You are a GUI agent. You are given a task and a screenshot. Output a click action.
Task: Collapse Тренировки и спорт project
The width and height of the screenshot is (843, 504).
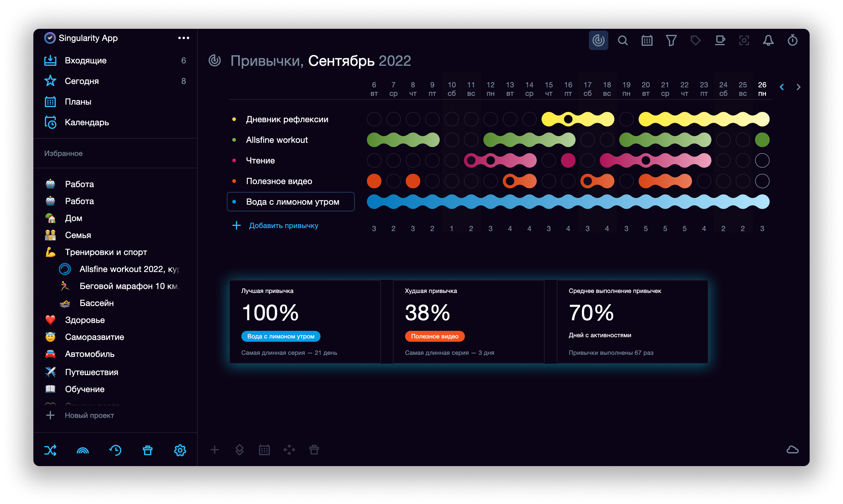[x=116, y=252]
